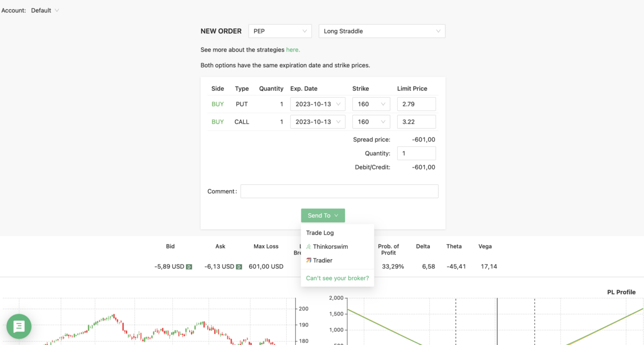Click the Theta value -45,41
Screen dimensions: 644x345
click(x=456, y=267)
